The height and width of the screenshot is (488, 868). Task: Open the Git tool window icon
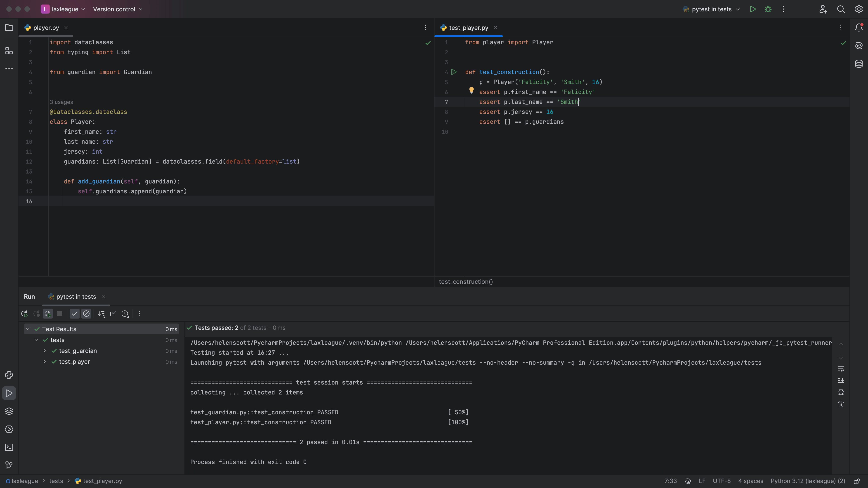[x=9, y=465]
